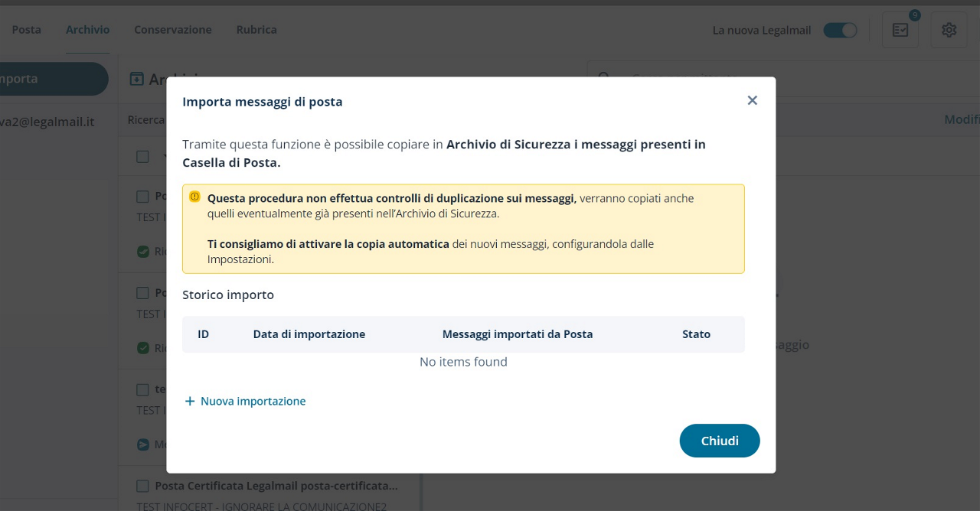Click the first green checkmark receipt icon
The height and width of the screenshot is (511, 980).
tap(143, 252)
